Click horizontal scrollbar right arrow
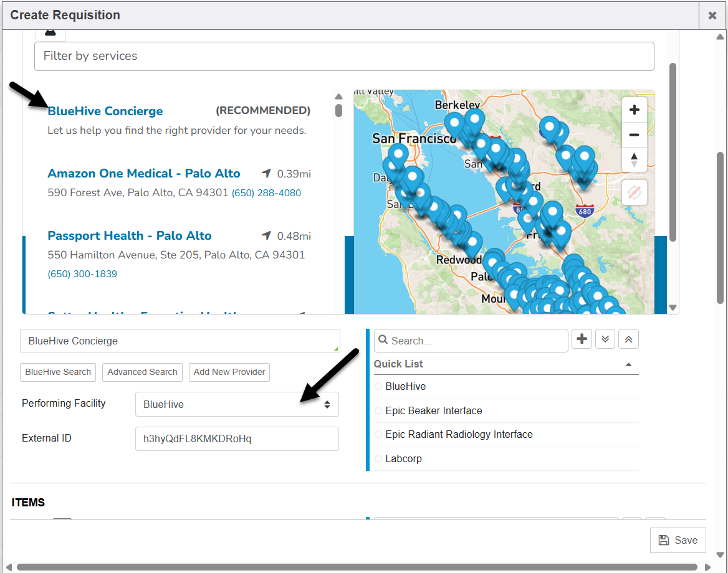 click(x=707, y=567)
